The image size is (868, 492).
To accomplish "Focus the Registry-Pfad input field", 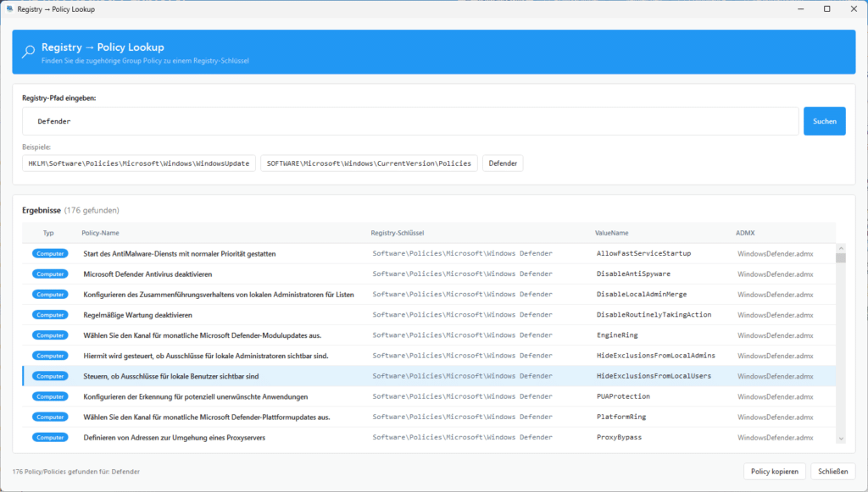I will coord(410,121).
